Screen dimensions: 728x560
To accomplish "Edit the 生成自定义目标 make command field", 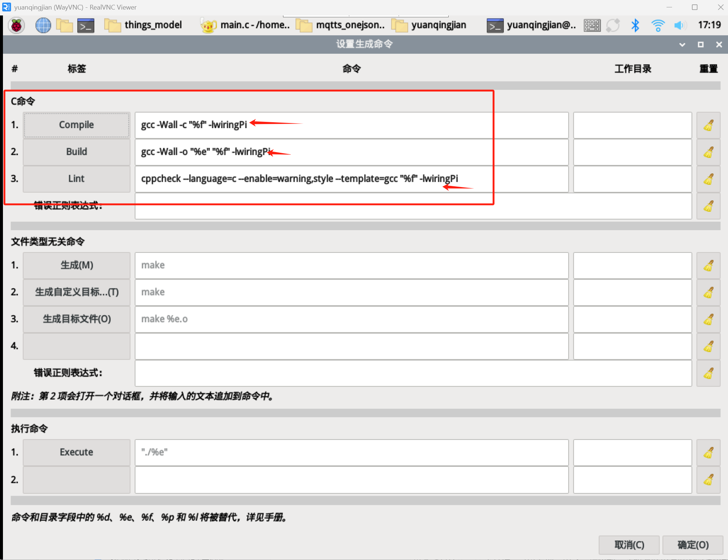I will tap(351, 292).
